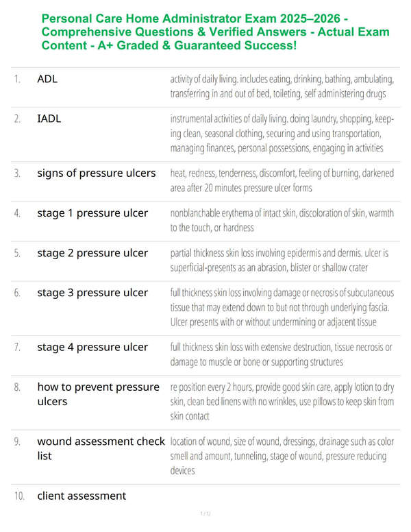Click the 'signs of pressure ulcers' term
Screen dimensions: 411x532
(x=97, y=173)
